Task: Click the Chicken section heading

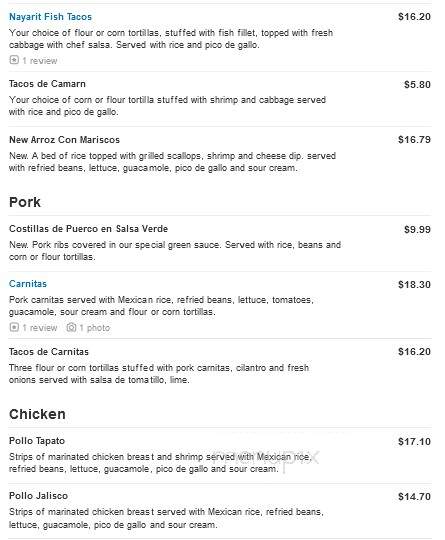Action: [37, 414]
